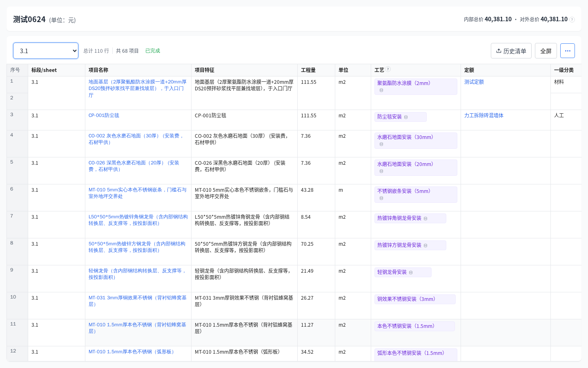This screenshot has height=368, width=588.
Task: Select the 防尘毯安装 process tag
Action: pos(401,117)
